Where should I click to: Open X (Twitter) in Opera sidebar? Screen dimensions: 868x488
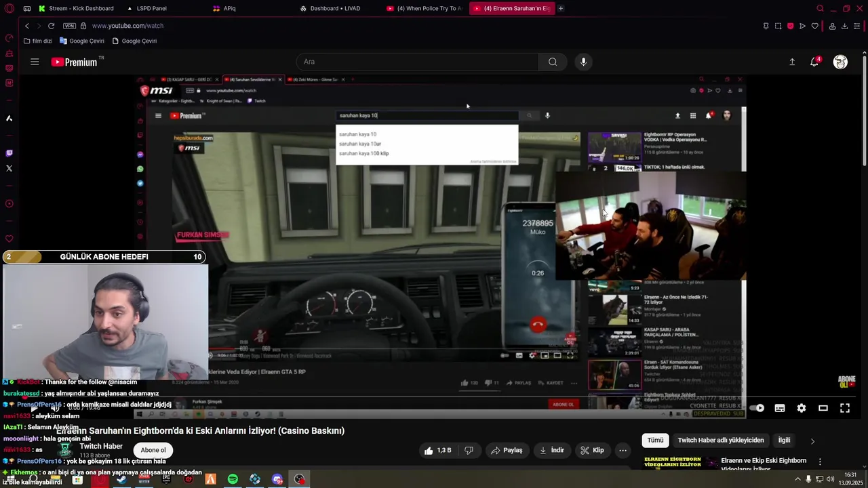tap(9, 168)
